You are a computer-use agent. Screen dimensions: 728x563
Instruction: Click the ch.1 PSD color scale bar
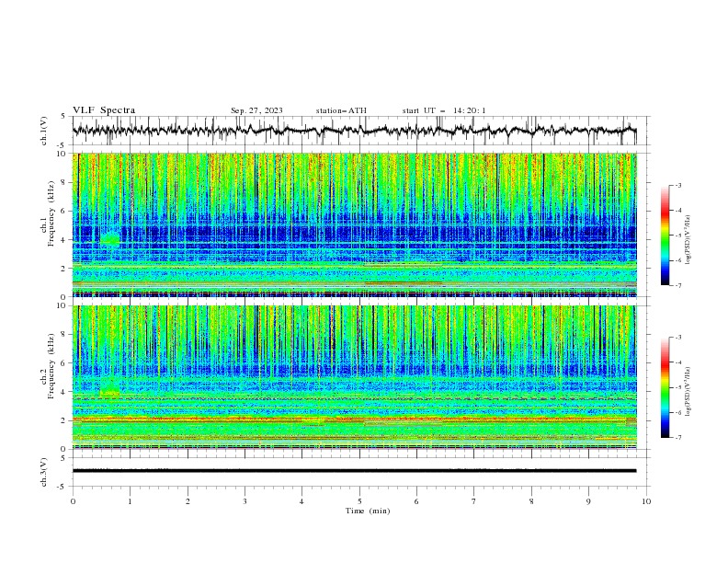tap(665, 236)
